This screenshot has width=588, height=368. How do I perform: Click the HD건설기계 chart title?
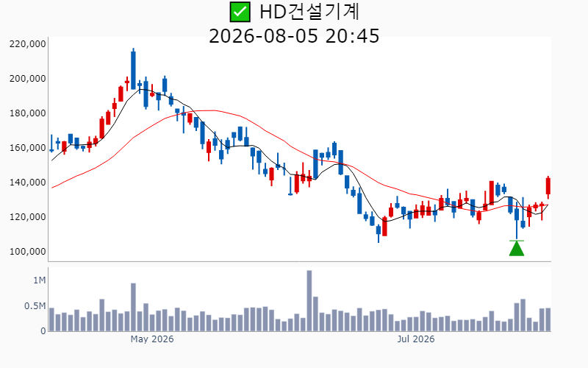point(309,12)
